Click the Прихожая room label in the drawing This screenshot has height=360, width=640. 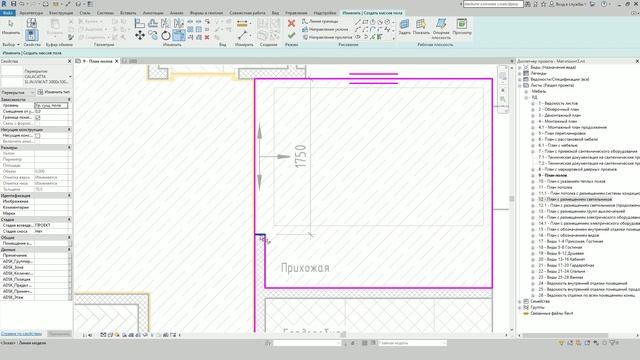coord(305,268)
